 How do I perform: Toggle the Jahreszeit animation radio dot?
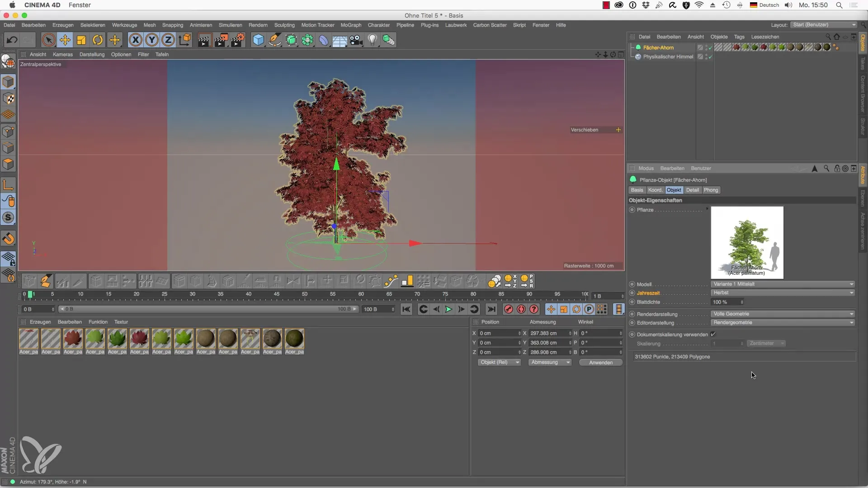click(x=632, y=293)
